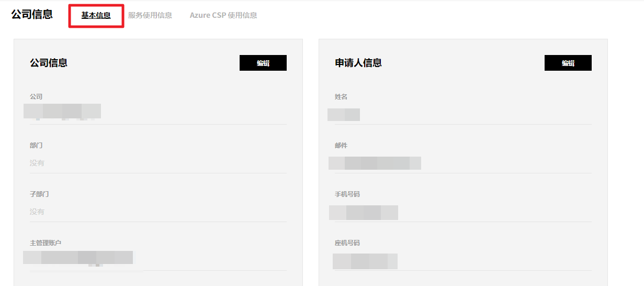Screen dimensions: 644x286
Task: Click the 邮件 field label
Action: [x=341, y=146]
